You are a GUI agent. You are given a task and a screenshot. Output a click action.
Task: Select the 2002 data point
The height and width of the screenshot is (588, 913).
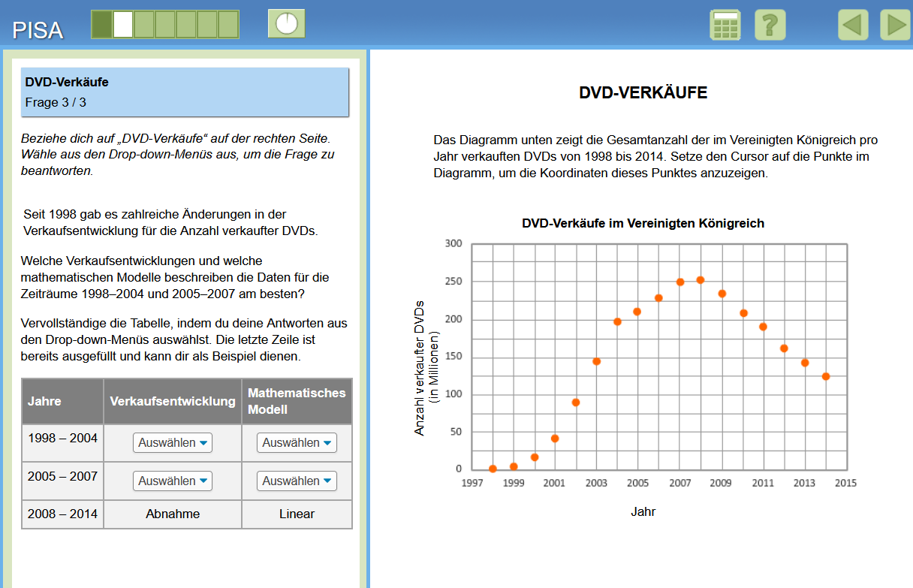(576, 403)
